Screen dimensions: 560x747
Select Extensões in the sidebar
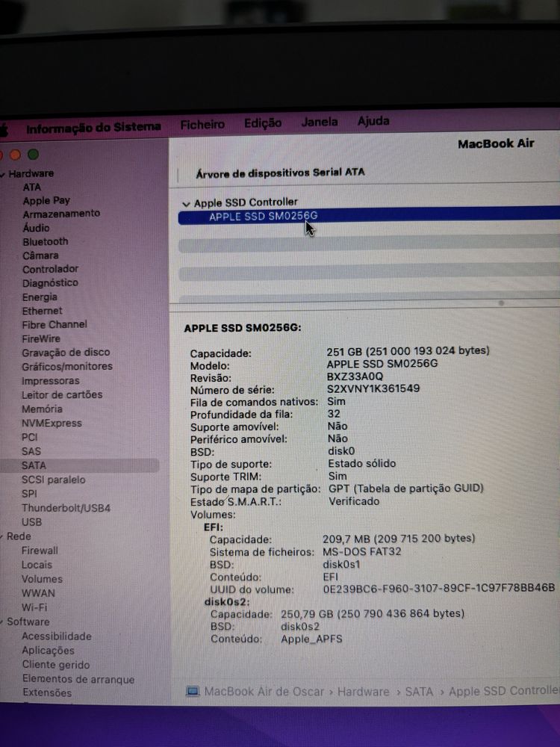pos(46,693)
